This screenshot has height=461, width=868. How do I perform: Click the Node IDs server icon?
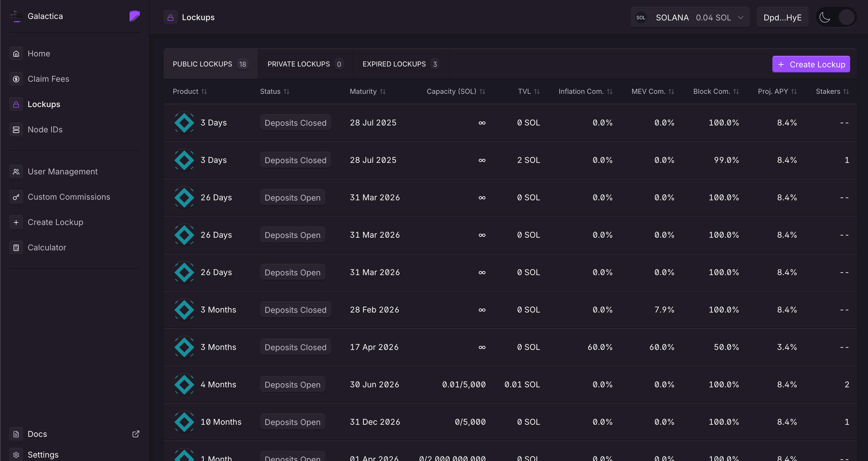(16, 130)
